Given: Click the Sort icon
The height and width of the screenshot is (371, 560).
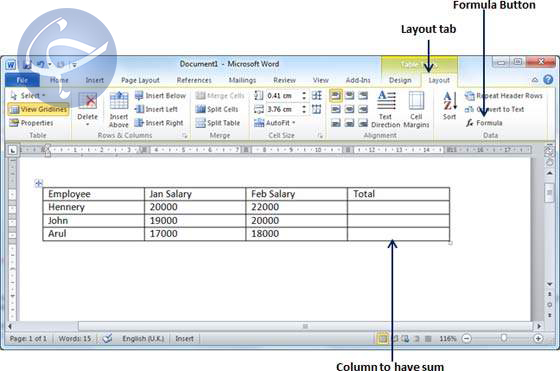Looking at the screenshot, I should click(x=449, y=106).
